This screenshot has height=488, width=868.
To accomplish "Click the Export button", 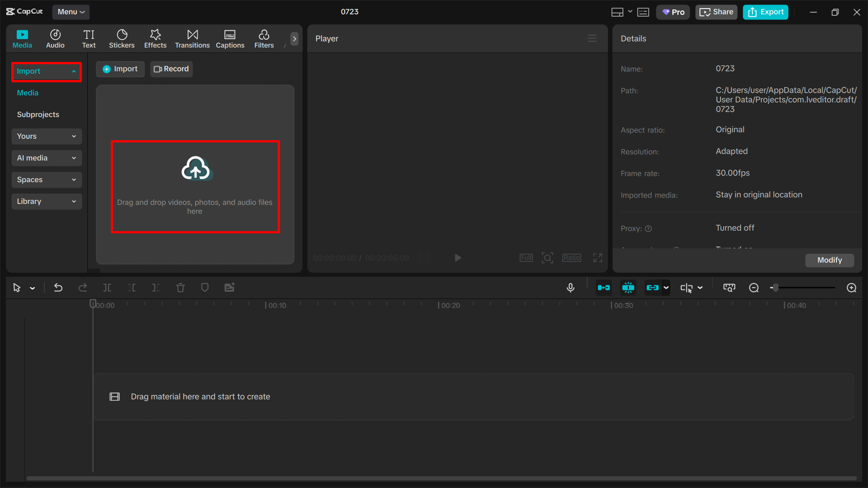I will coord(765,12).
